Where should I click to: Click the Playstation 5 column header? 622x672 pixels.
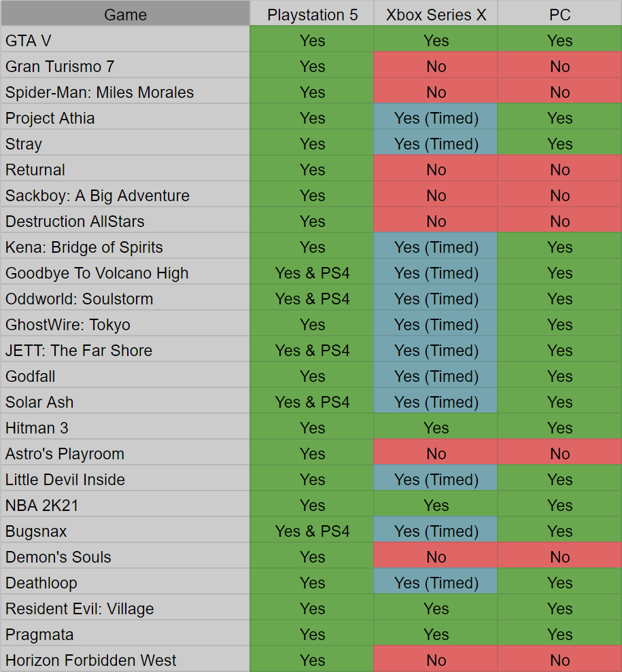tap(312, 14)
